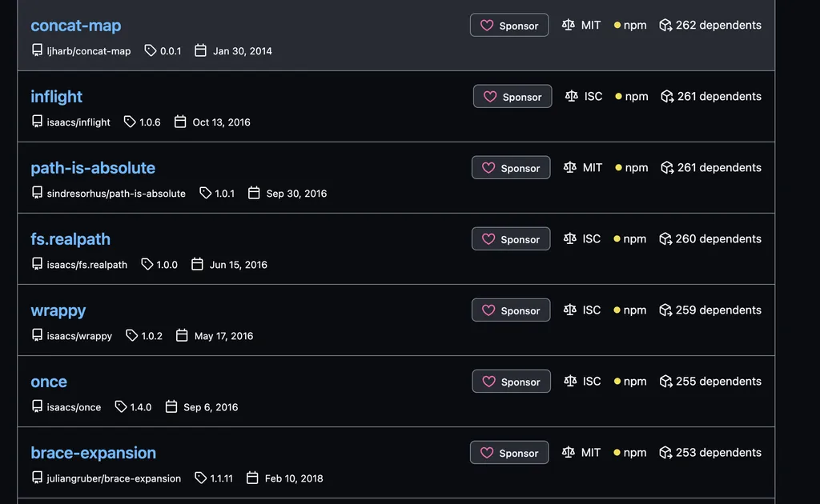Click the heart icon in brace-expansion Sponsor button

[x=487, y=453]
